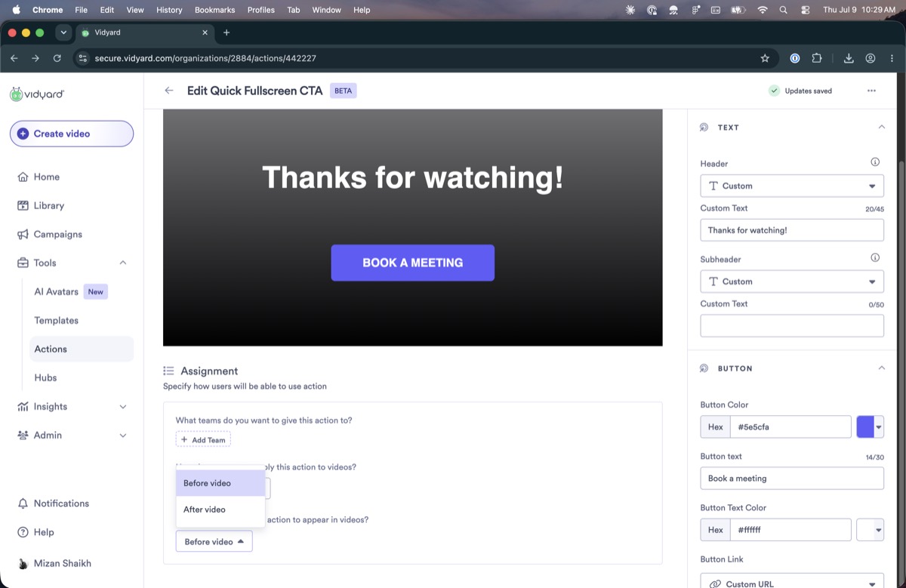This screenshot has width=906, height=588.
Task: Expand the Admin sidebar group
Action: (x=123, y=435)
